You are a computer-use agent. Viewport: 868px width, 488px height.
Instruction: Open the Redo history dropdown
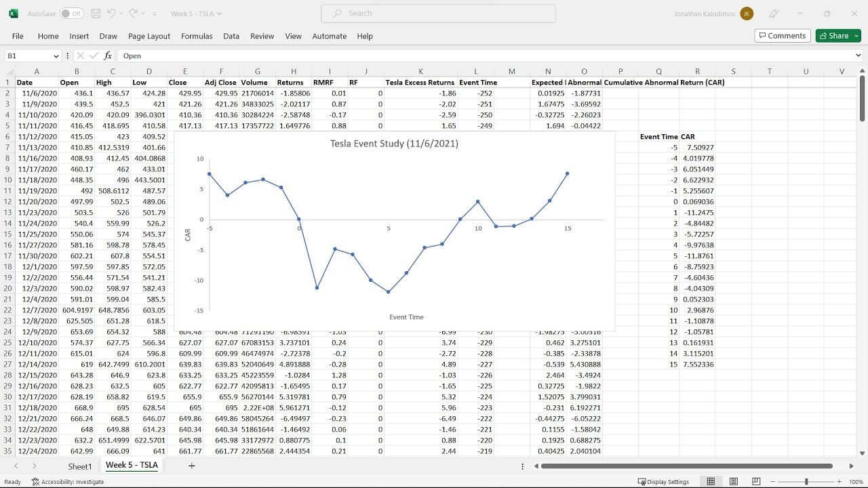[143, 14]
